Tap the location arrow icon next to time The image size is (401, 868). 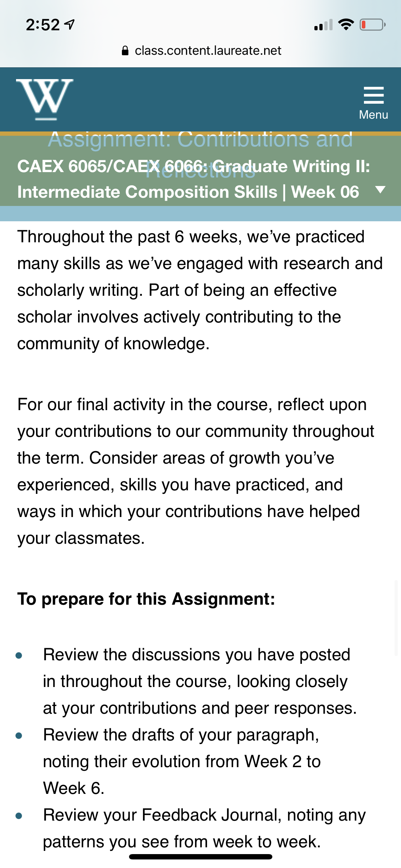[x=70, y=25]
